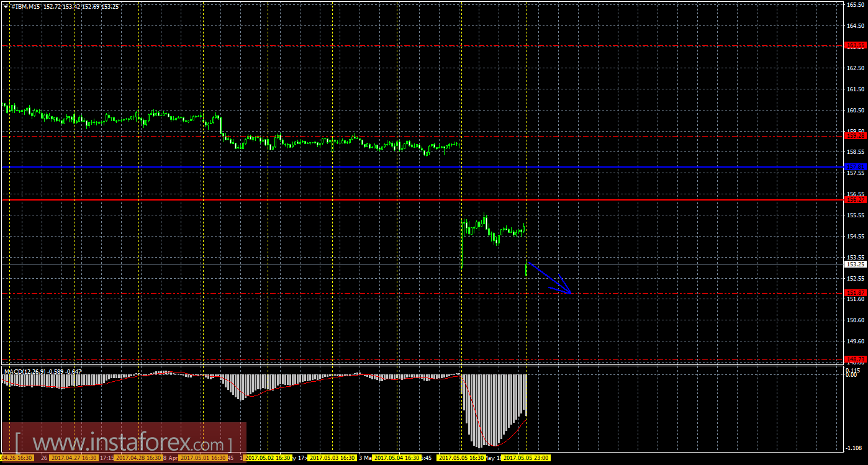Image resolution: width=868 pixels, height=465 pixels.
Task: Click the 160.50 price scale label
Action: 856,110
